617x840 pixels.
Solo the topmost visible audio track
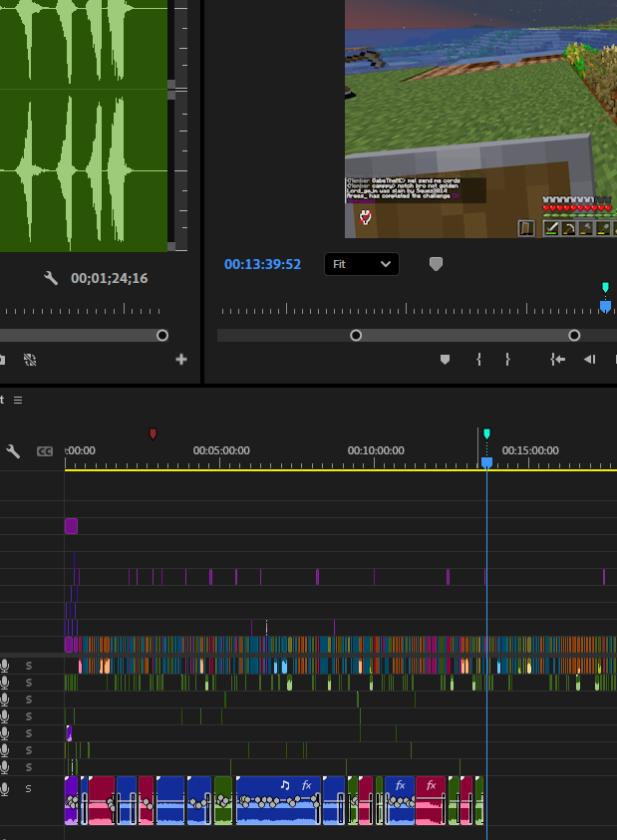tap(29, 666)
